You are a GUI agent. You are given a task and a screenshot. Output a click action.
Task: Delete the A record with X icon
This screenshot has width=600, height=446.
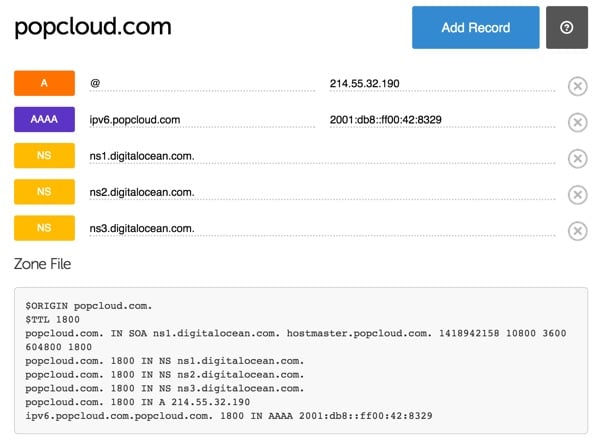(x=577, y=86)
